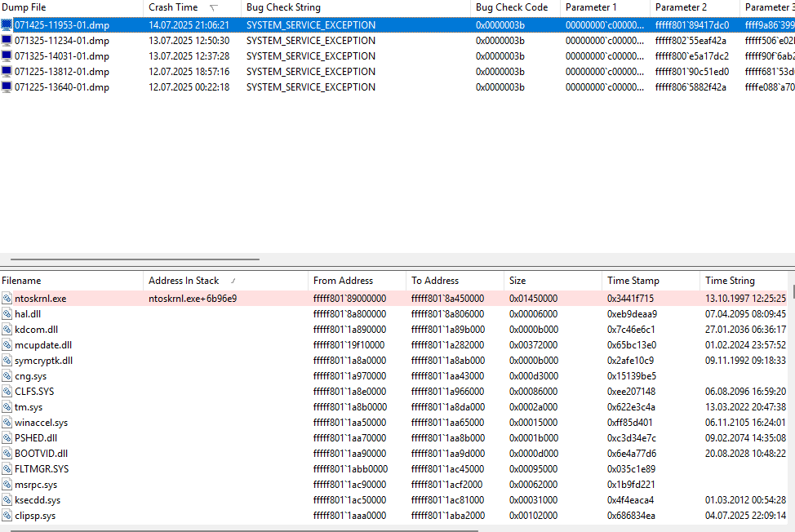The image size is (795, 532).
Task: Select the 071225-13640-01.dmp file name
Action: pos(62,87)
